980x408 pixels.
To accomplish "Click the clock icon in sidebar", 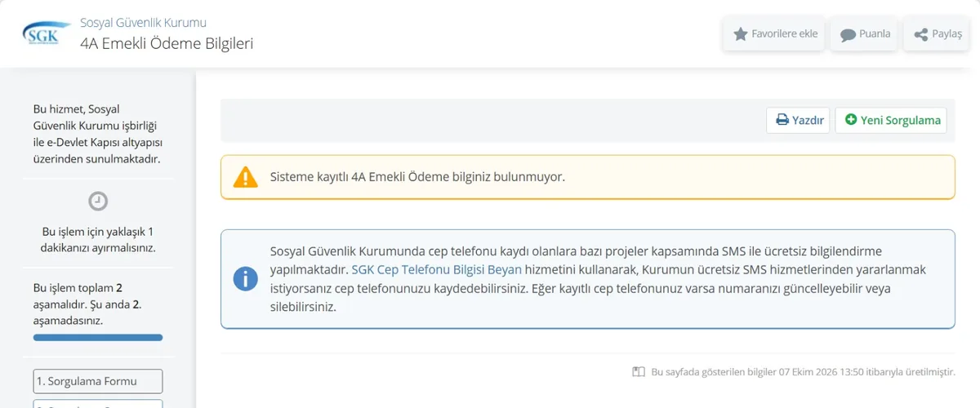I will [98, 201].
